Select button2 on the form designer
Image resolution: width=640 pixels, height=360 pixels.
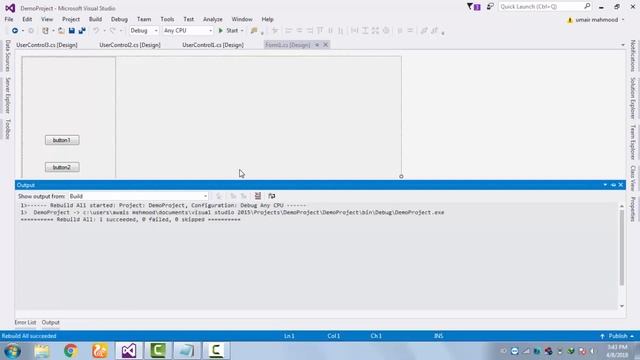pos(62,167)
